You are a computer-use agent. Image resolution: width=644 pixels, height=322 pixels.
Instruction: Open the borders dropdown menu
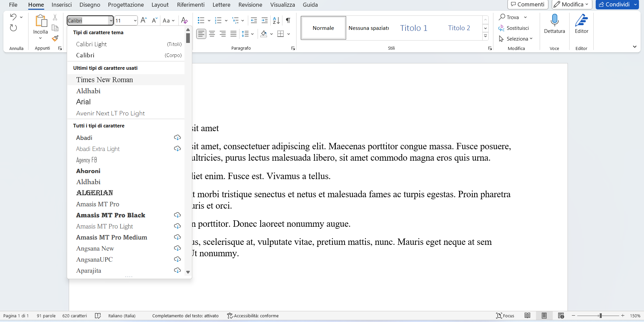pos(289,34)
